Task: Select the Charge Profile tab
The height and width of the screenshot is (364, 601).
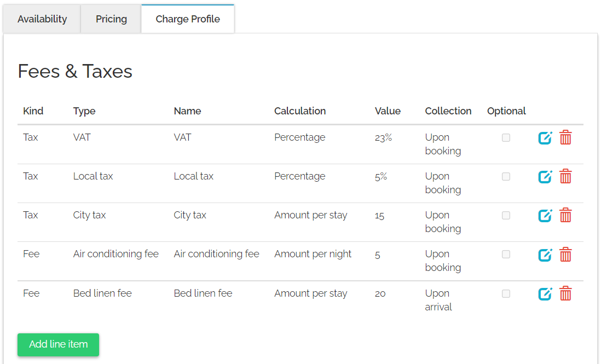Action: pos(188,19)
